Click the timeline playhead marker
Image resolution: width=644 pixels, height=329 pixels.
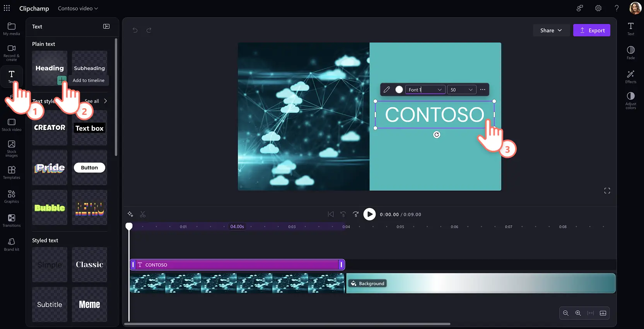[129, 226]
